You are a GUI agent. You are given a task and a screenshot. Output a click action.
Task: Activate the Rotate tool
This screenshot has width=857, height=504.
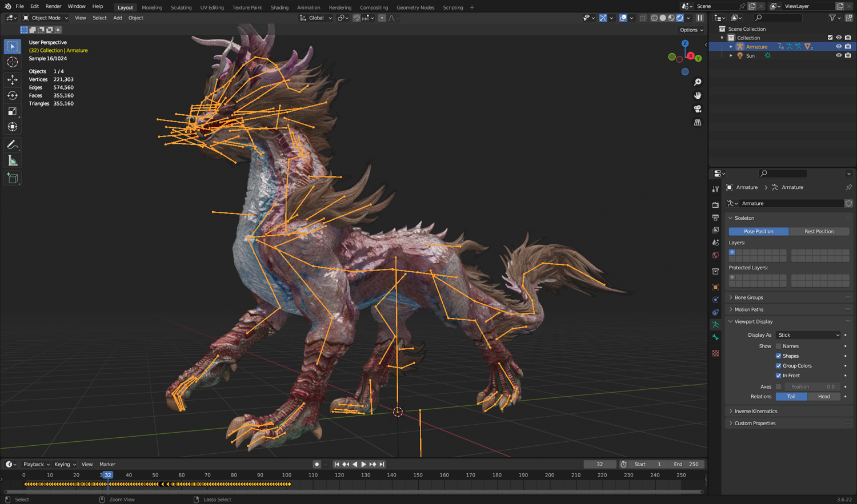pyautogui.click(x=12, y=95)
